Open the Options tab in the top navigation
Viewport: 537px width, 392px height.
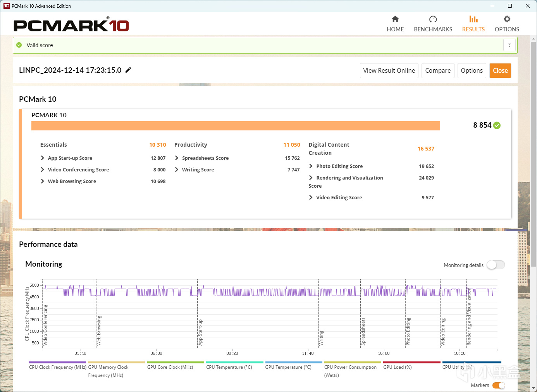507,24
